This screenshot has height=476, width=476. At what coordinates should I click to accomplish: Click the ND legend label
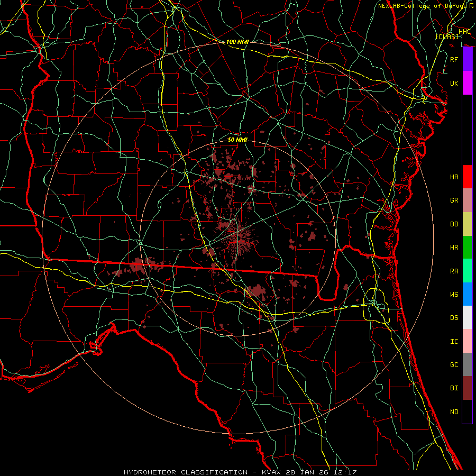(x=454, y=412)
